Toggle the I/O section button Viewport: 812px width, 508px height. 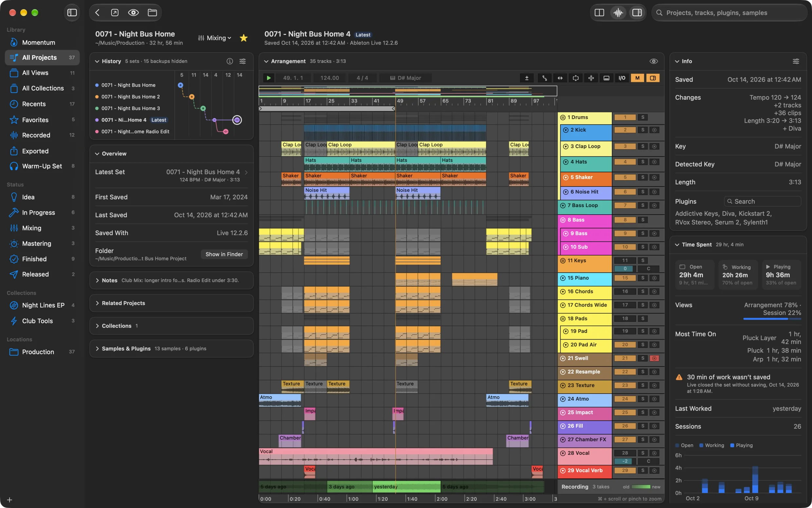[622, 78]
